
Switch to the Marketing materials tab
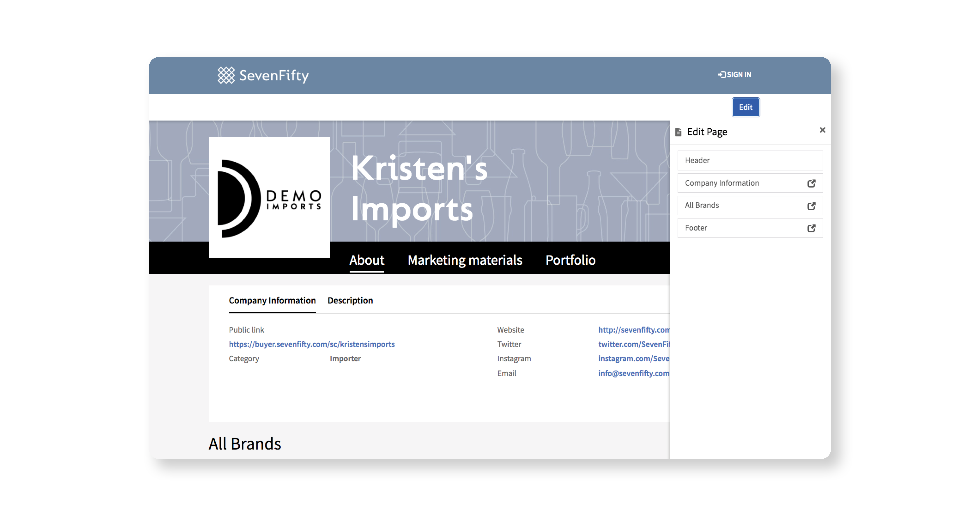coord(465,260)
